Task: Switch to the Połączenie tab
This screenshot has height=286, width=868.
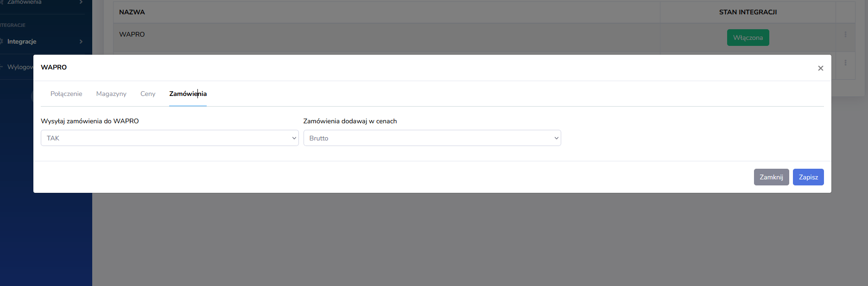Action: tap(66, 94)
